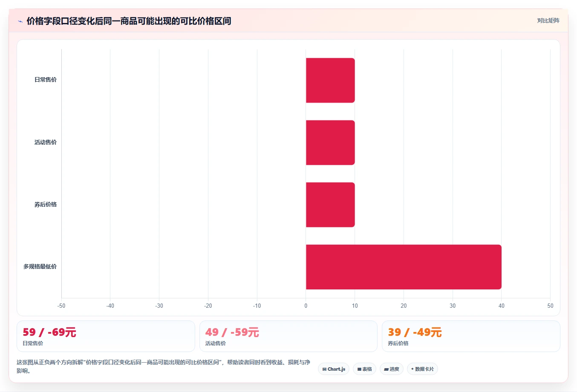Click the x-axis tick label -40
Viewport: 577px width, 392px height.
click(110, 306)
